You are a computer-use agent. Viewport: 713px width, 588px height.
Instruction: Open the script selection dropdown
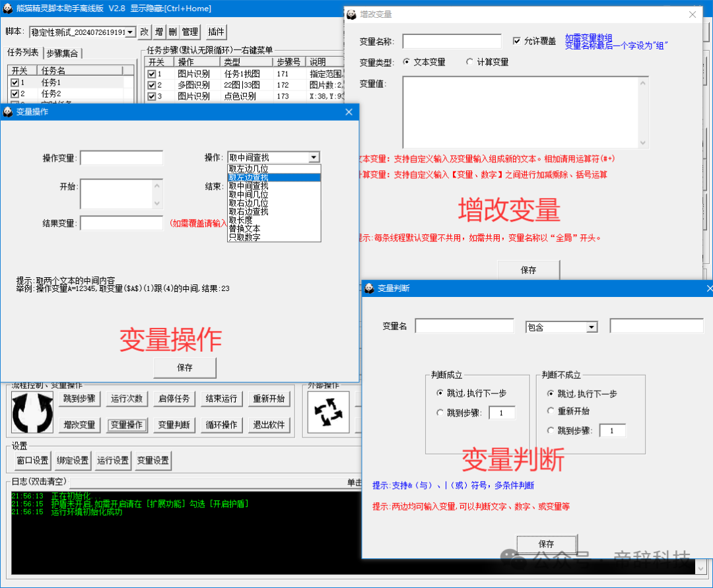click(x=129, y=32)
